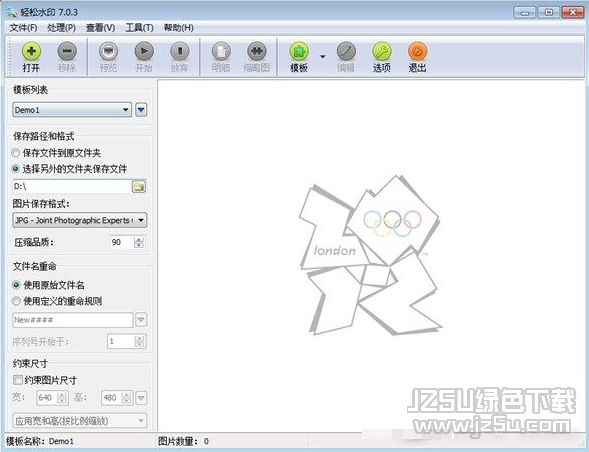The image size is (589, 452).
Task: Click the height 480 stepper arrows
Action: (127, 398)
